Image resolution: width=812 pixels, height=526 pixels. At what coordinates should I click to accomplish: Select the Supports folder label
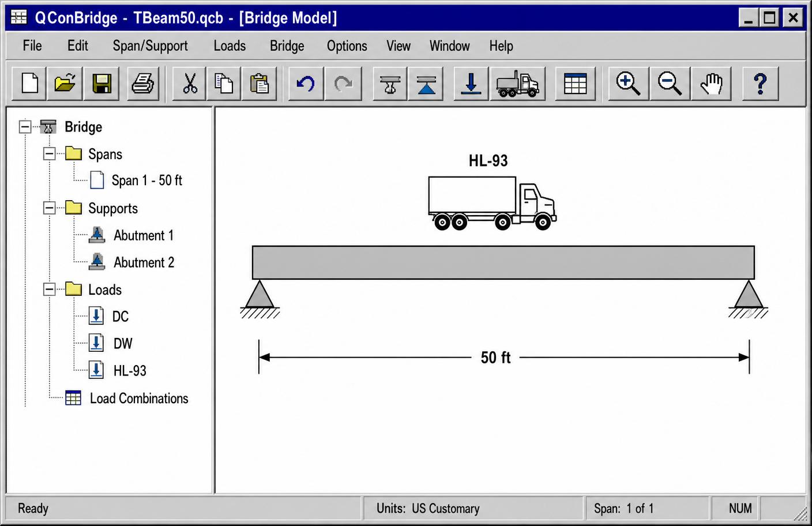point(113,209)
